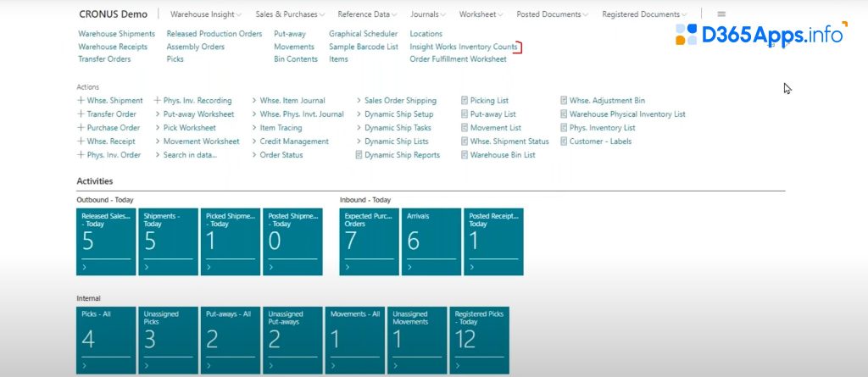Click report icon next to Put-away List
The width and height of the screenshot is (868, 377).
[465, 114]
